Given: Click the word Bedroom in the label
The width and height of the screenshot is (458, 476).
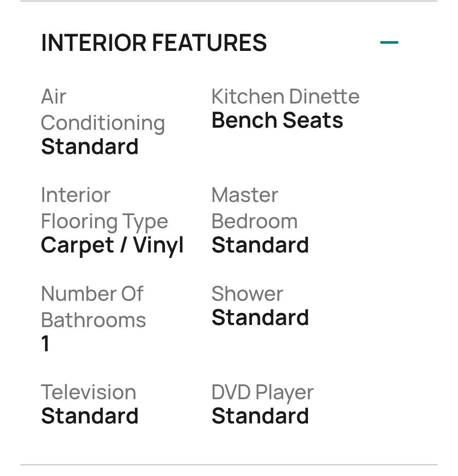Looking at the screenshot, I should (x=254, y=221).
